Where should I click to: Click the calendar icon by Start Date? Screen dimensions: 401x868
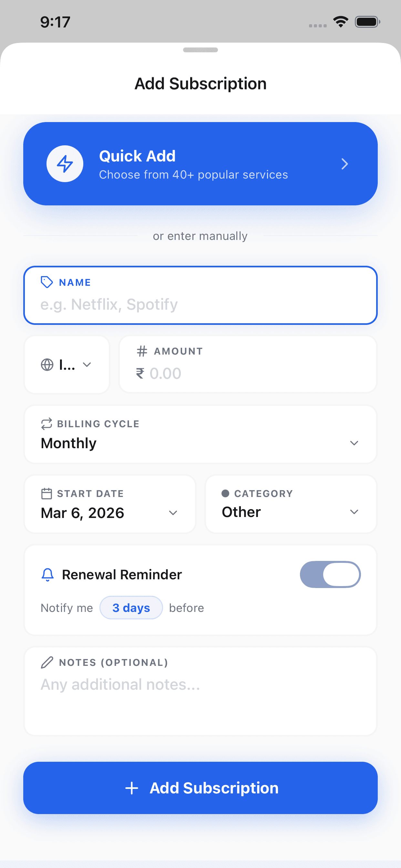(x=46, y=493)
